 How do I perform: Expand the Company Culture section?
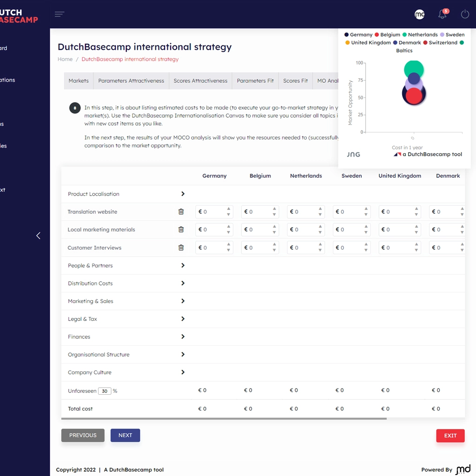[183, 372]
